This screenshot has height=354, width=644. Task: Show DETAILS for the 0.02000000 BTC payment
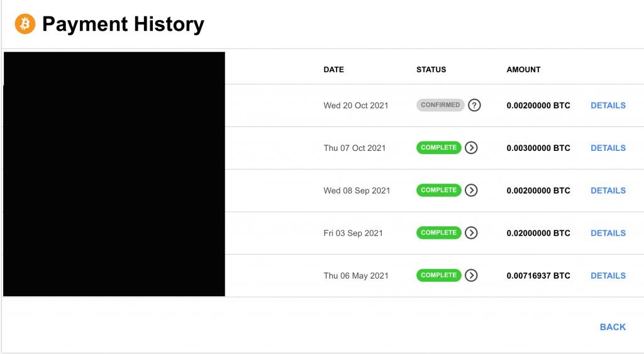point(608,233)
